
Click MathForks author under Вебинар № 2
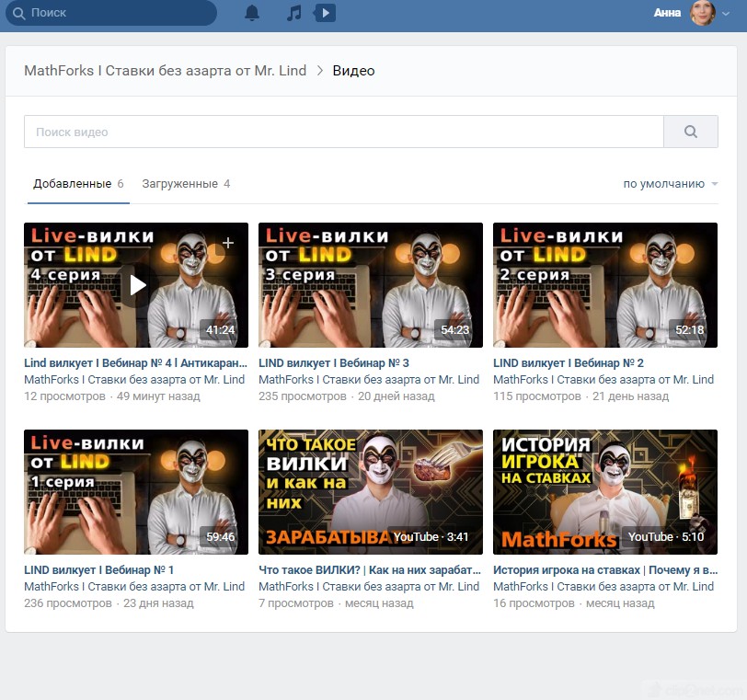[603, 380]
